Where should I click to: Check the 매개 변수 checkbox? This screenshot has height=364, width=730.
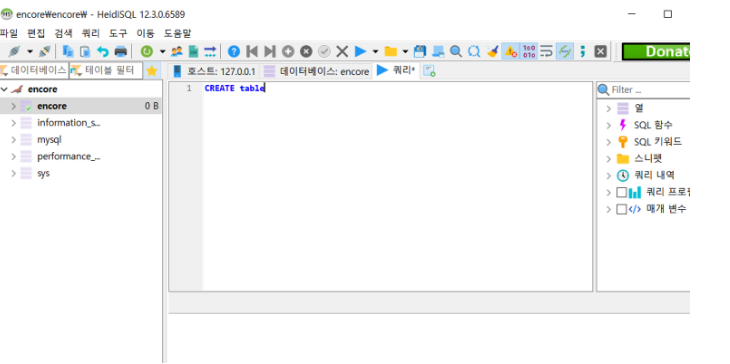pos(621,209)
